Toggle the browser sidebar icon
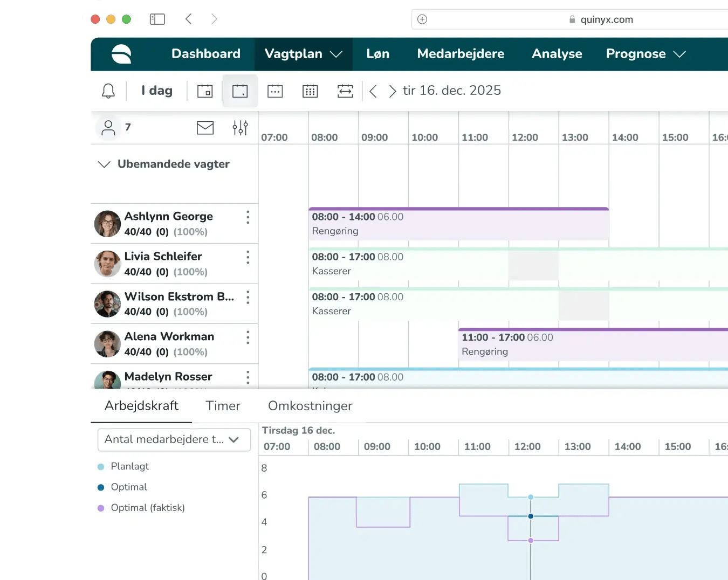The image size is (728, 580). (157, 19)
